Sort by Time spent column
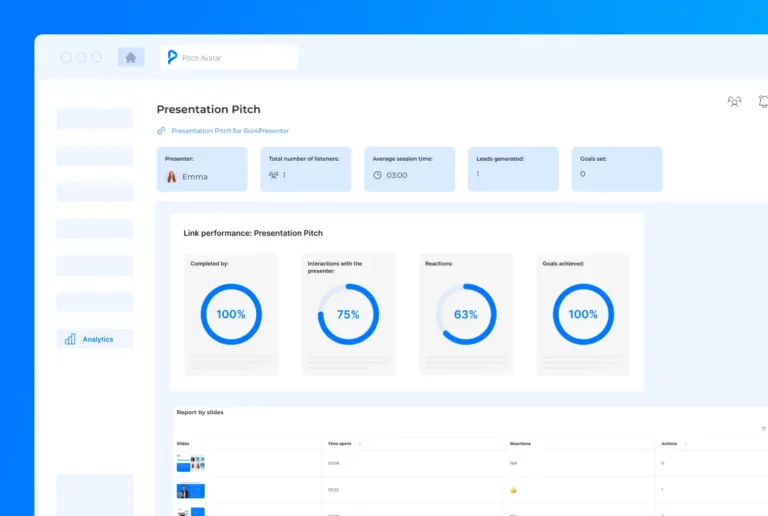 [359, 443]
